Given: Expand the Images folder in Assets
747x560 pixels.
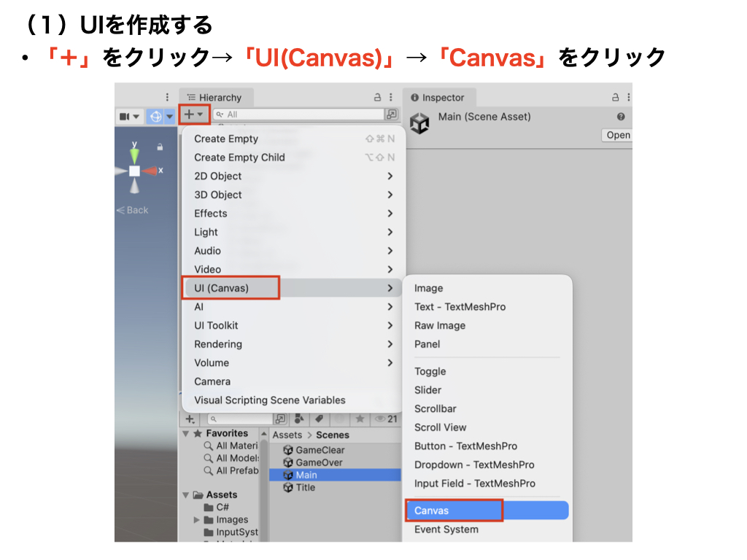Looking at the screenshot, I should click(197, 520).
